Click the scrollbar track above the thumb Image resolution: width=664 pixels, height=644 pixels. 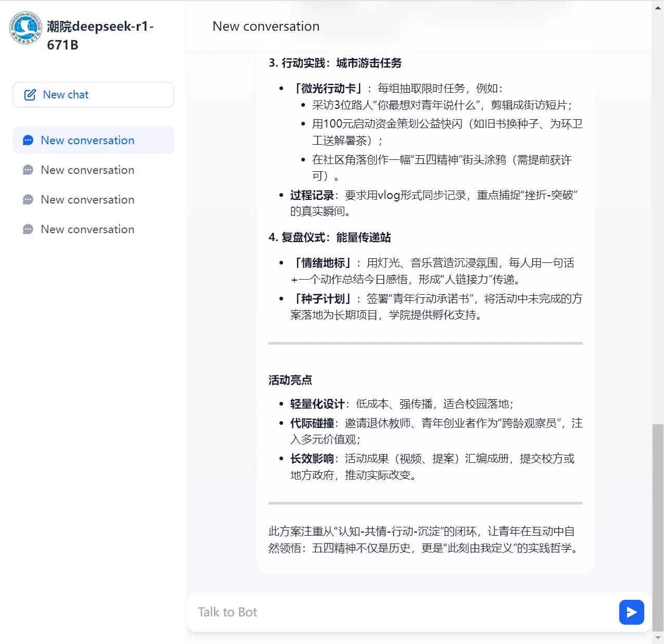coord(658,208)
